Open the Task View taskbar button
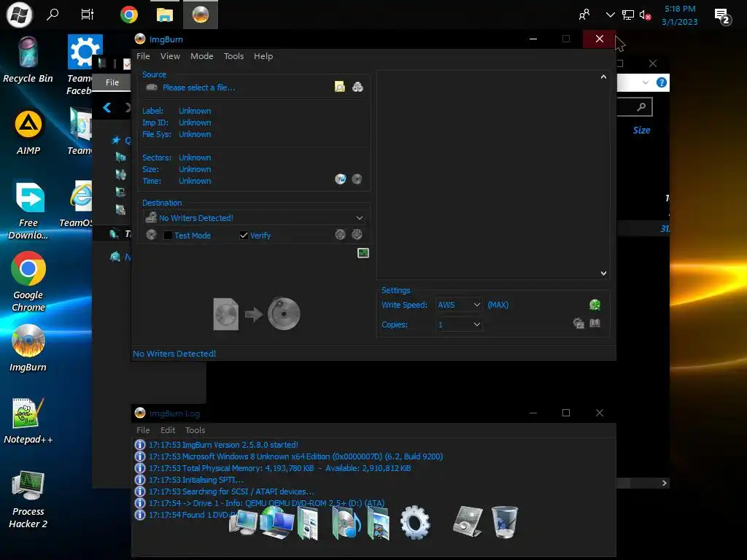 [x=88, y=15]
